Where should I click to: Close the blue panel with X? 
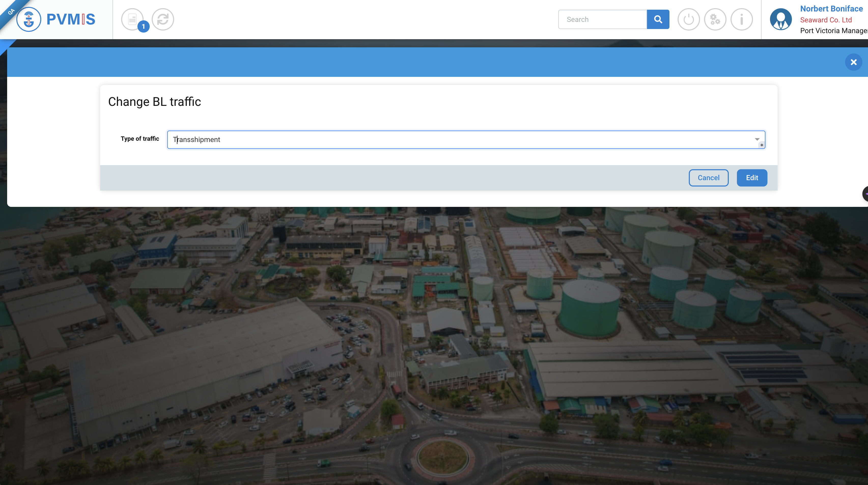[x=853, y=62]
